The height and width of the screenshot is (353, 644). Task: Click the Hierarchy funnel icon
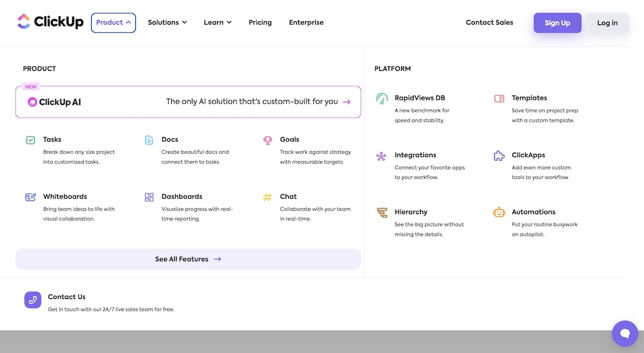(x=381, y=212)
